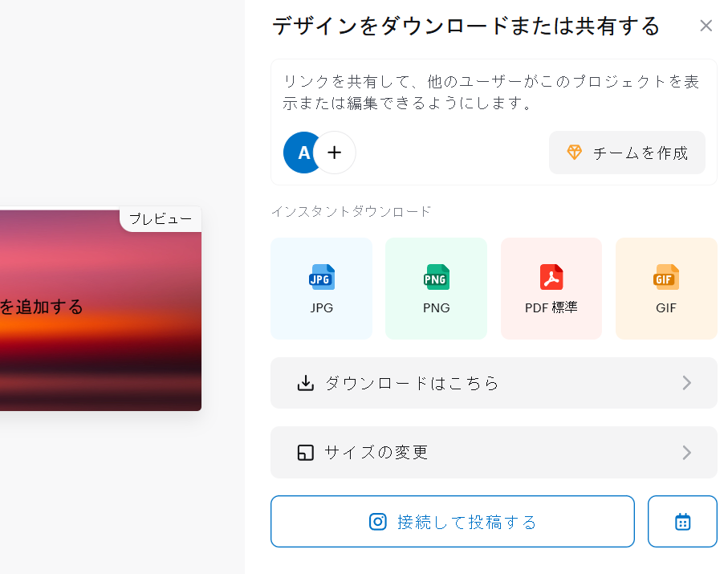Click the チームを作成 button
This screenshot has height=574, width=728.
627,153
